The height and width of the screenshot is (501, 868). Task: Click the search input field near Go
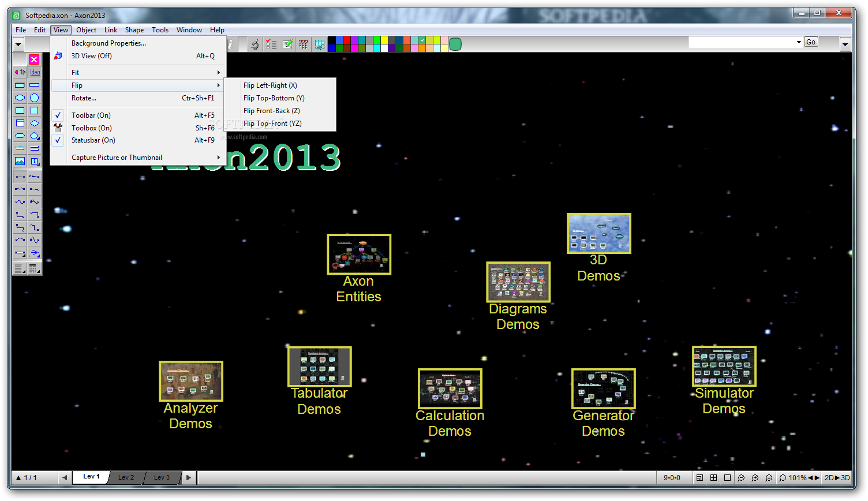pos(742,42)
